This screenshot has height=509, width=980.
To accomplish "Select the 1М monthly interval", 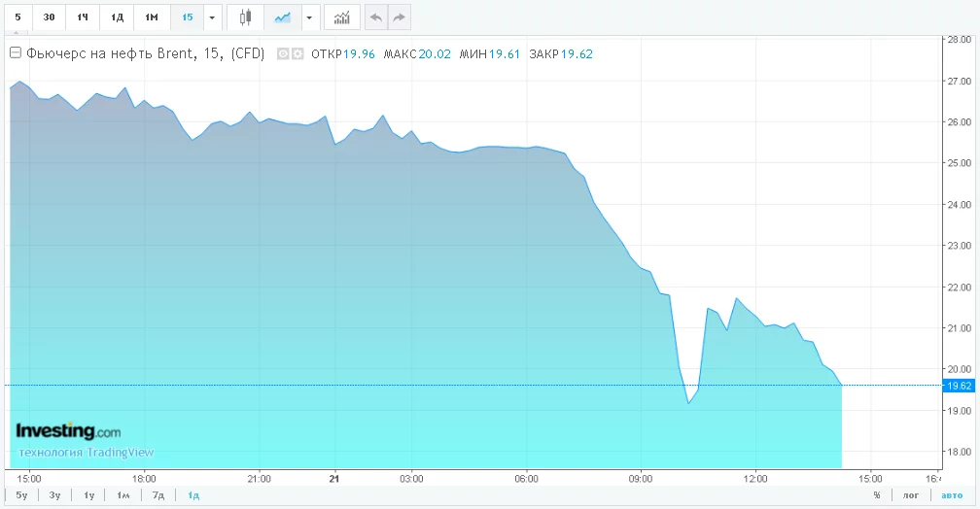I will (152, 17).
